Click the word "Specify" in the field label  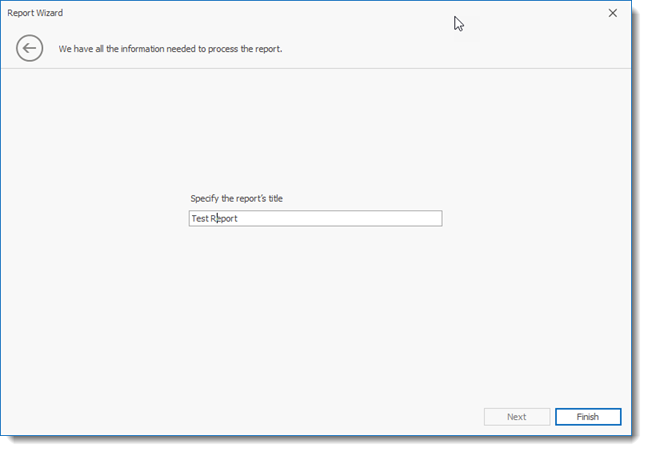pos(206,198)
